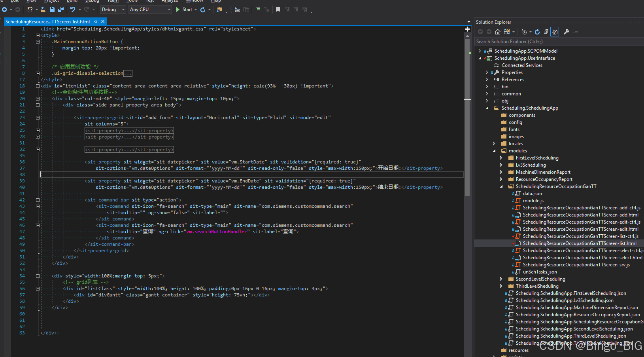The height and width of the screenshot is (357, 644).
Task: Expand the collapsed sit-property on line 25
Action: pyautogui.click(x=38, y=130)
